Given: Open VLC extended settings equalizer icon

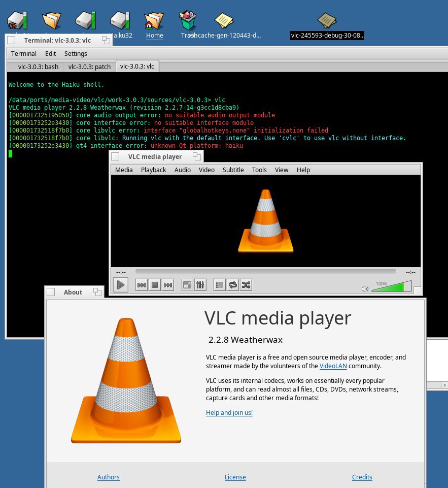Looking at the screenshot, I should 200,285.
